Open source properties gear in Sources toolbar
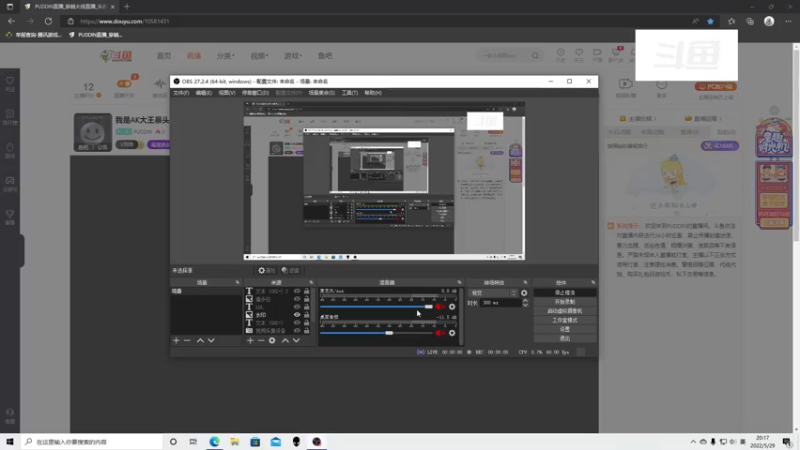Image resolution: width=800 pixels, height=450 pixels. click(272, 340)
